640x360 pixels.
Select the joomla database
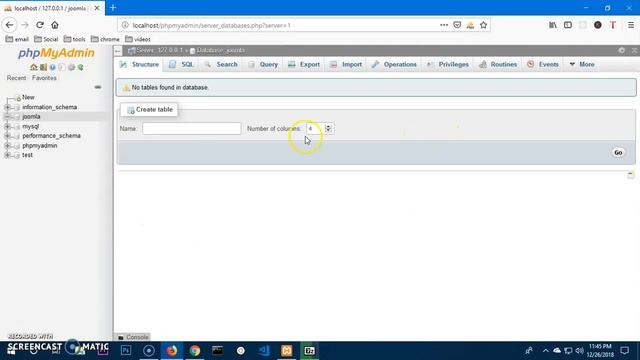[31, 117]
